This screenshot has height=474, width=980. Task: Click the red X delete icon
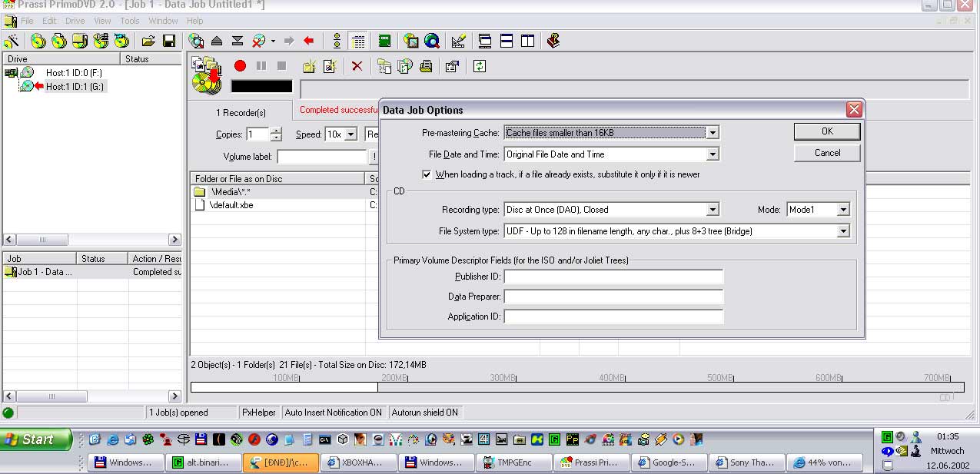357,66
